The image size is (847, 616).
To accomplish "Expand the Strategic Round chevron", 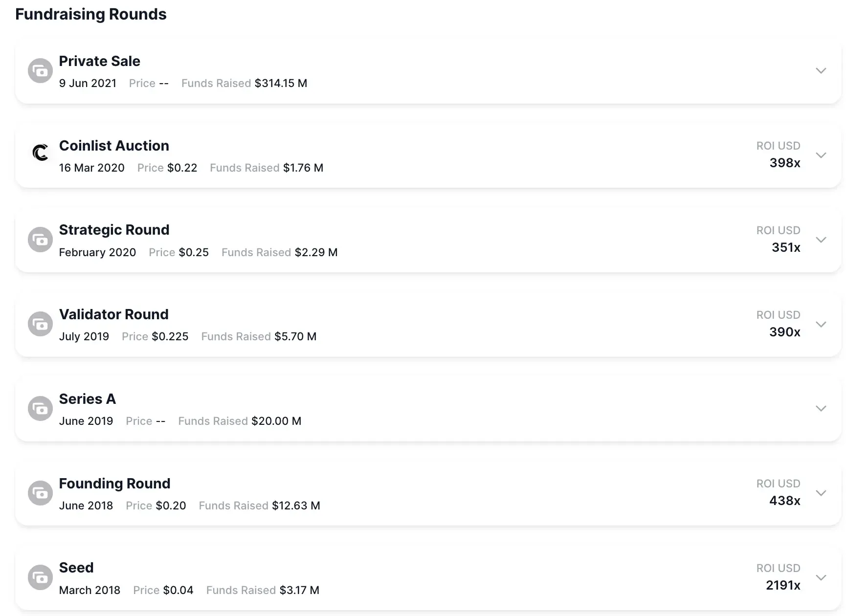I will 821,240.
